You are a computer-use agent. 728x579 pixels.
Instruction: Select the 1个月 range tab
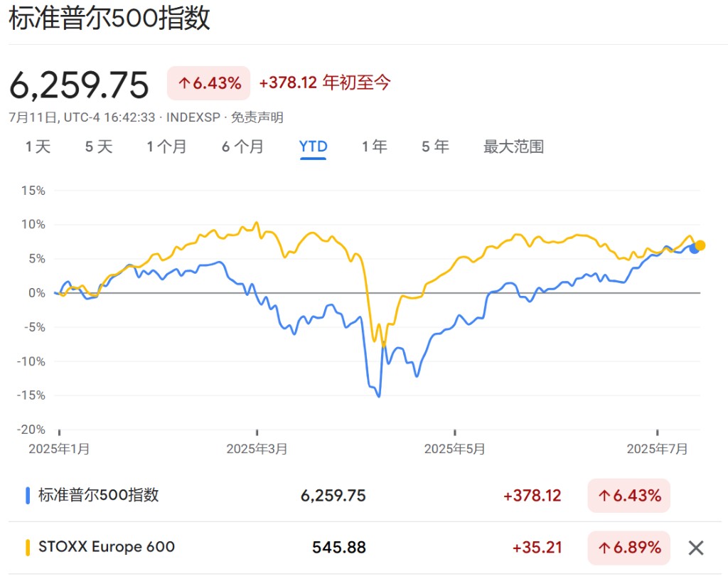pyautogui.click(x=166, y=147)
